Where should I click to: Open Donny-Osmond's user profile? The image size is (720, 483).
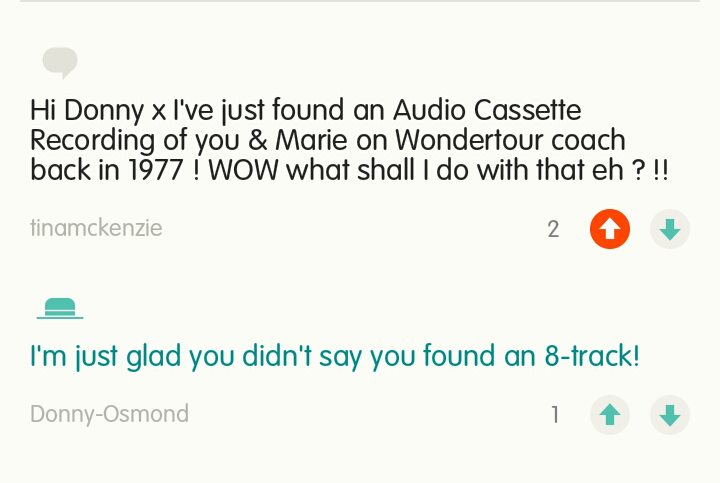pos(109,414)
